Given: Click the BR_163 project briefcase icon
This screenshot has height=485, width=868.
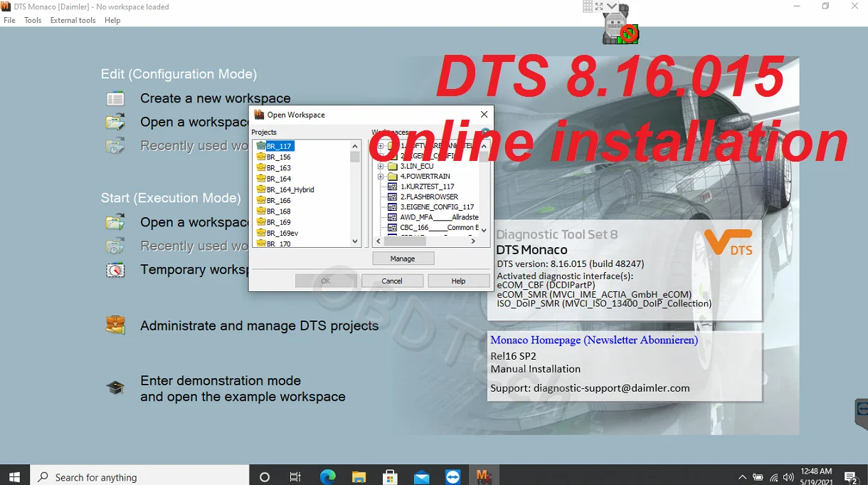Looking at the screenshot, I should pos(261,167).
